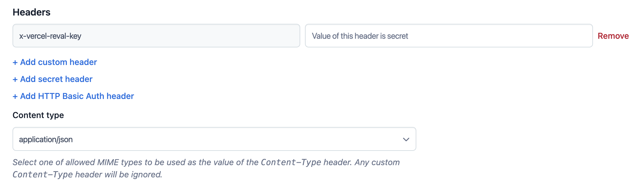Click the plus icon before Add HTTP Basic Auth header

click(15, 96)
